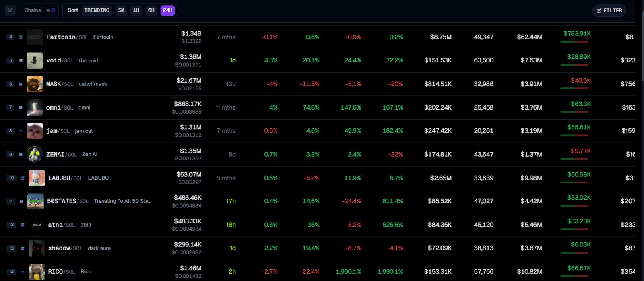Enable the 6H timeframe

[151, 10]
